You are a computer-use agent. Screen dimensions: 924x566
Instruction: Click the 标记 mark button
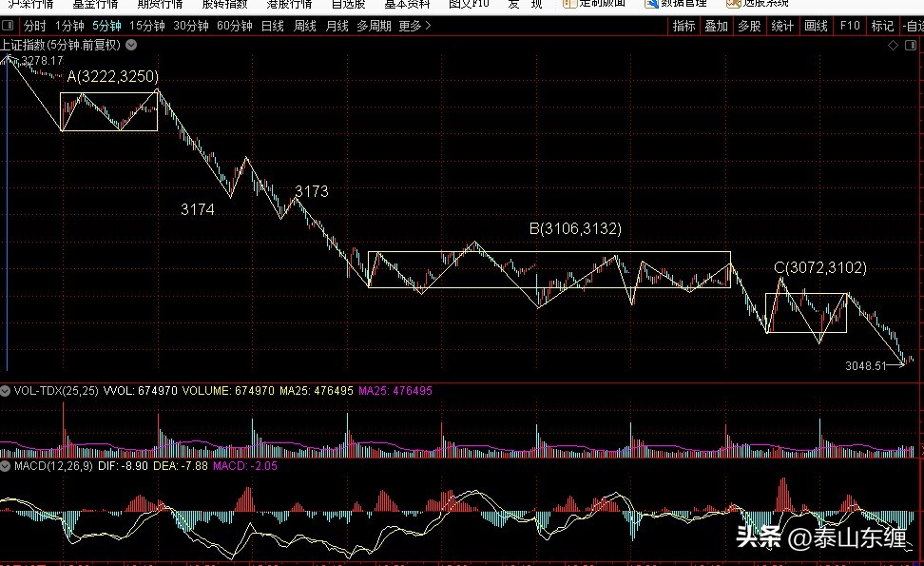[883, 26]
